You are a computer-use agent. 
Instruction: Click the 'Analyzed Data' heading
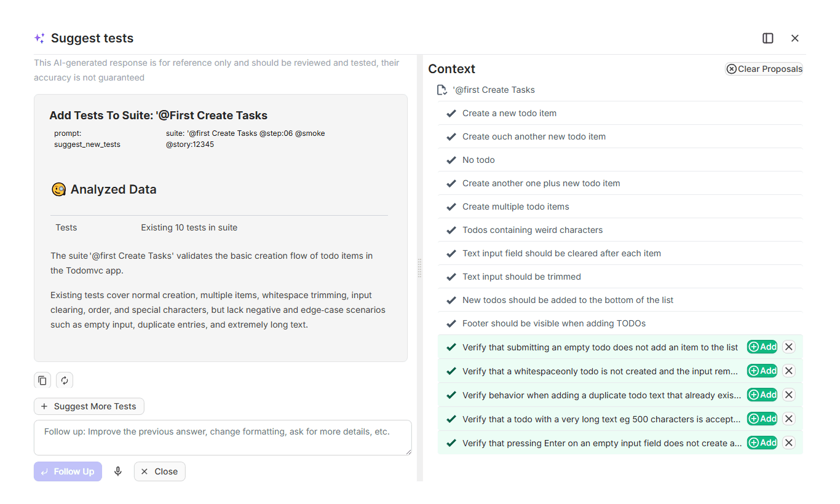(x=113, y=189)
